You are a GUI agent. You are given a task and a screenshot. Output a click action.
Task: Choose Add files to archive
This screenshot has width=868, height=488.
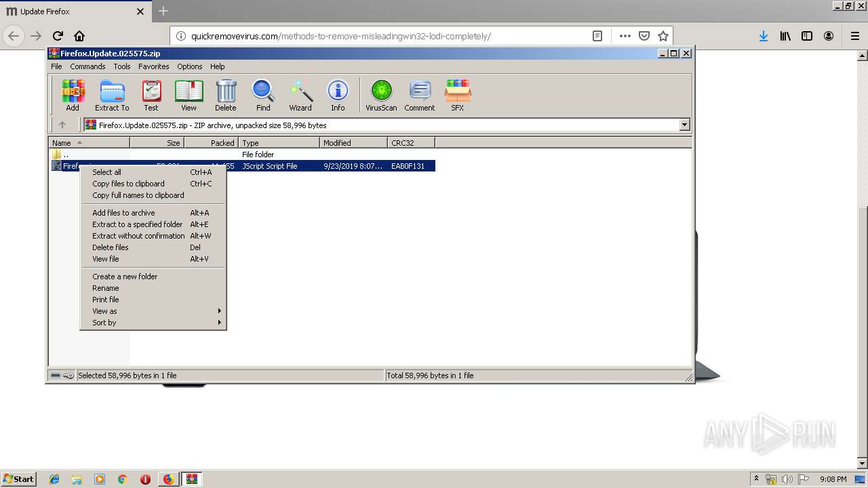(x=153, y=213)
